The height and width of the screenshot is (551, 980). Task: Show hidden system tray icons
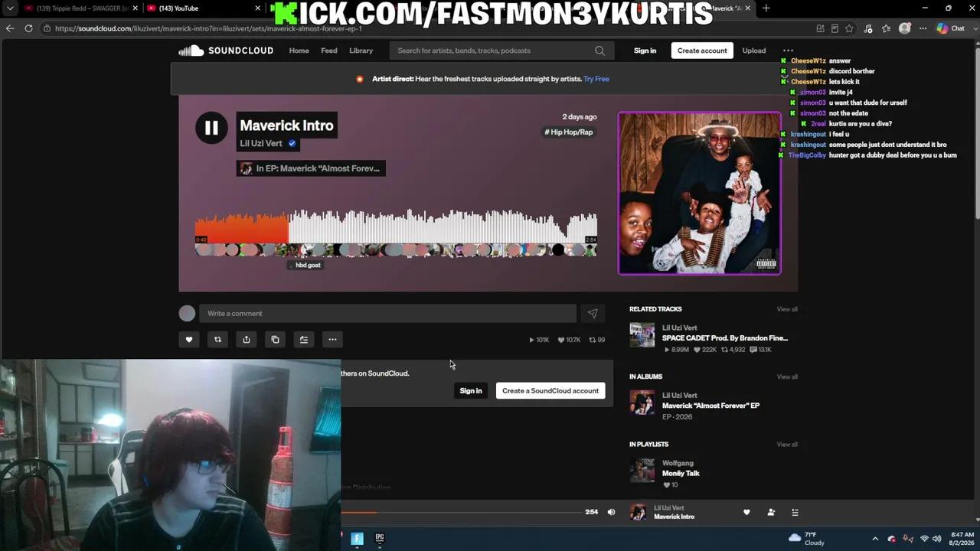tap(875, 539)
